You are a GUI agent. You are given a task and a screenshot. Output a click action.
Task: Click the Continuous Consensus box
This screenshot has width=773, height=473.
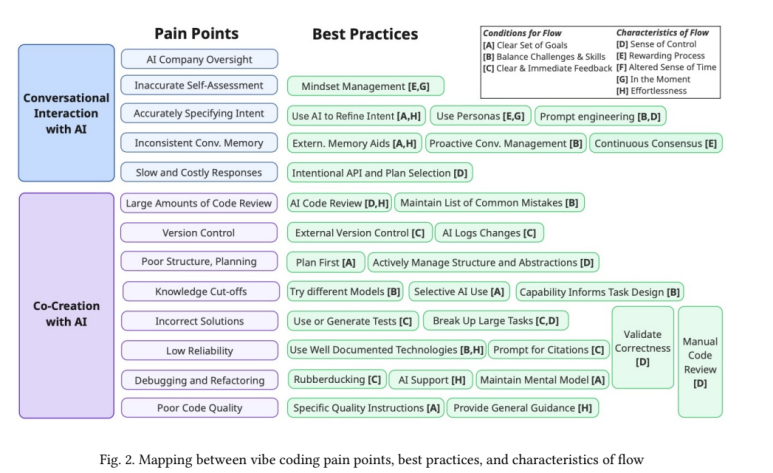tap(655, 143)
